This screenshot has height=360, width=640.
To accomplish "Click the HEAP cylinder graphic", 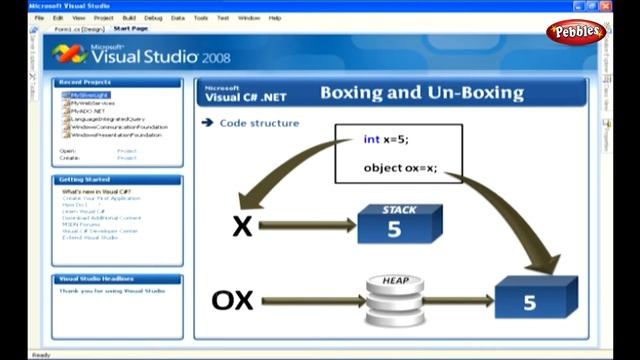I will (395, 301).
